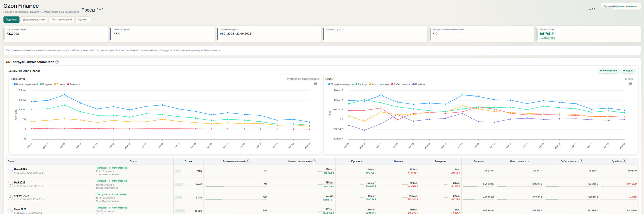Click help icon beside Всего отправлений column
The width and height of the screenshot is (644, 214).
point(248,161)
